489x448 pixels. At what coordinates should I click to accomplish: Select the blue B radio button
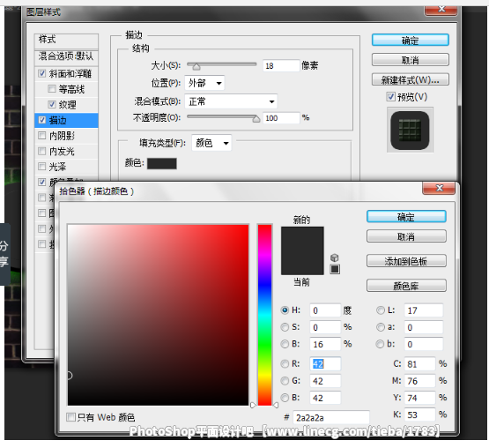click(x=285, y=398)
